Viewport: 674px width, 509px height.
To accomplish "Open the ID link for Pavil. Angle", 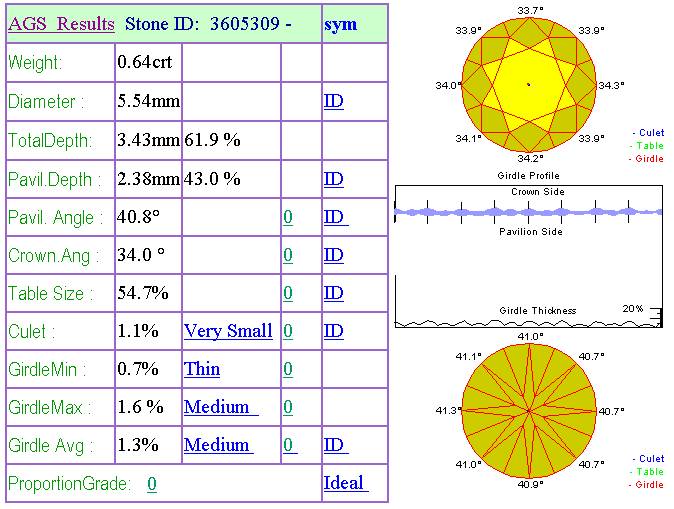I will (x=336, y=217).
